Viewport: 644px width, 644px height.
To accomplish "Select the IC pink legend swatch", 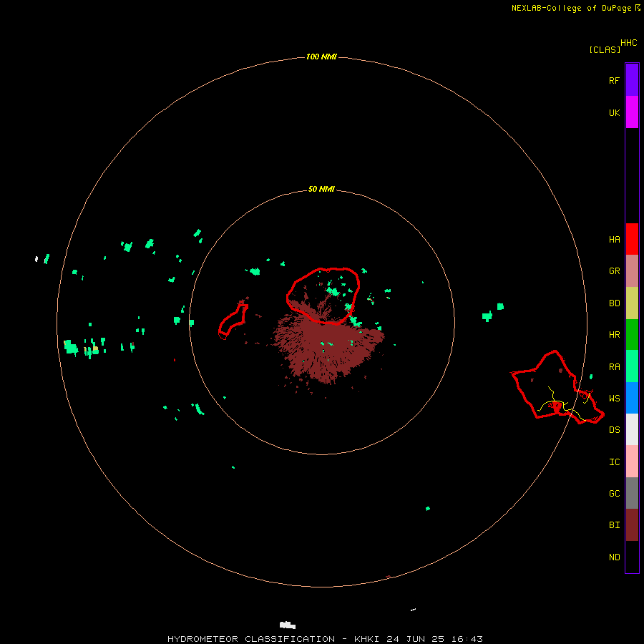I will (632, 462).
